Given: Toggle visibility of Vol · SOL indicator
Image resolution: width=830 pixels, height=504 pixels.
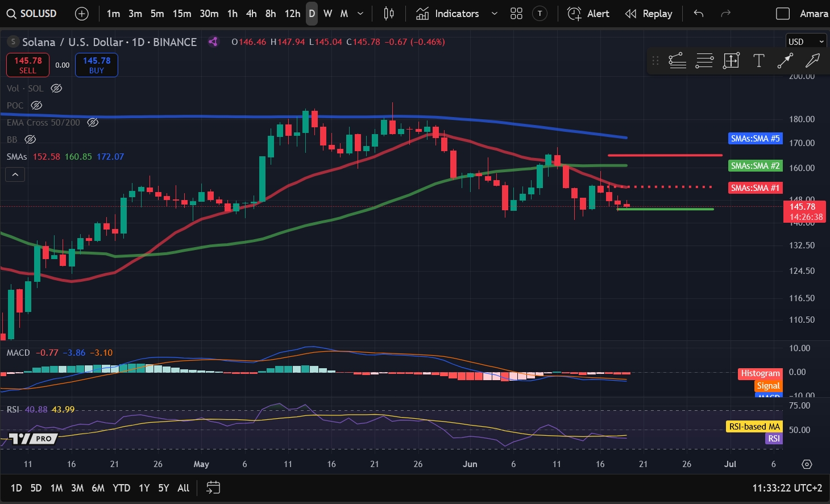Looking at the screenshot, I should 56,88.
